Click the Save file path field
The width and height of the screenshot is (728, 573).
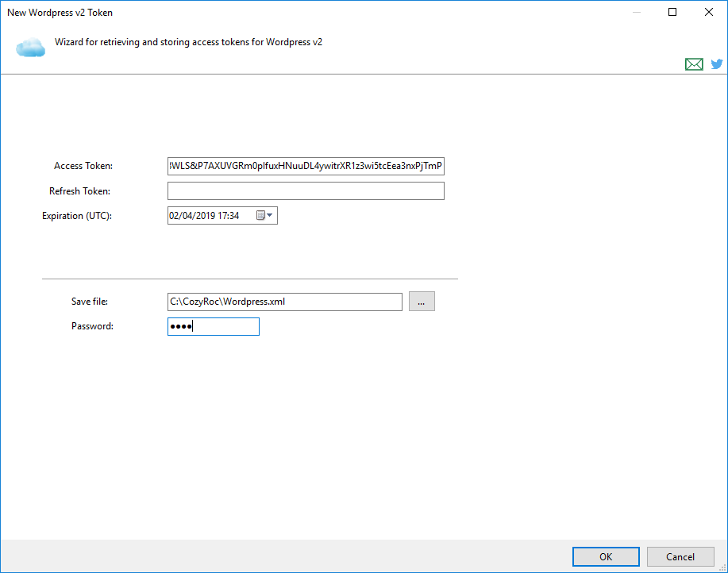click(x=284, y=302)
